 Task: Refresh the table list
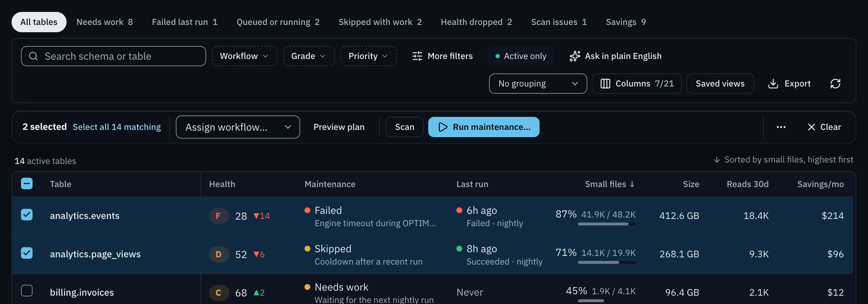835,84
